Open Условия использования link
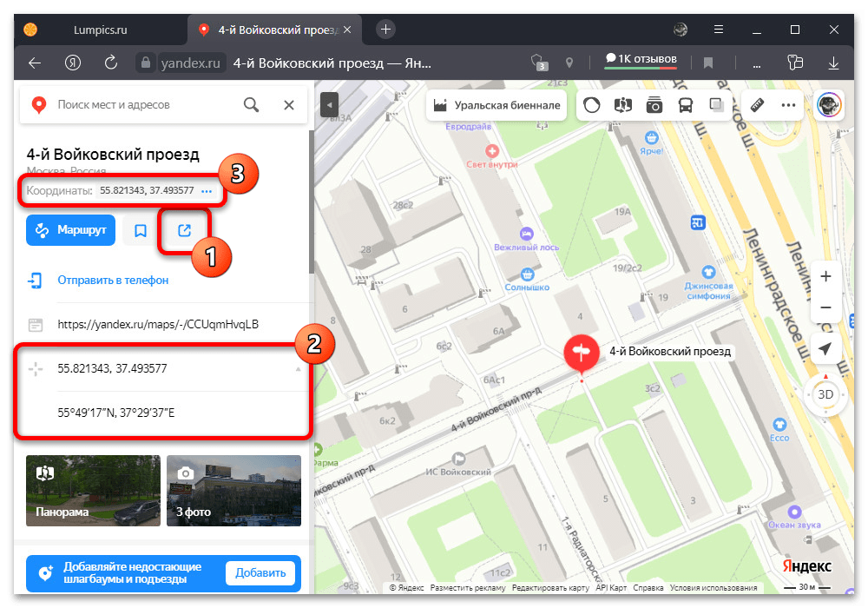 click(x=713, y=588)
